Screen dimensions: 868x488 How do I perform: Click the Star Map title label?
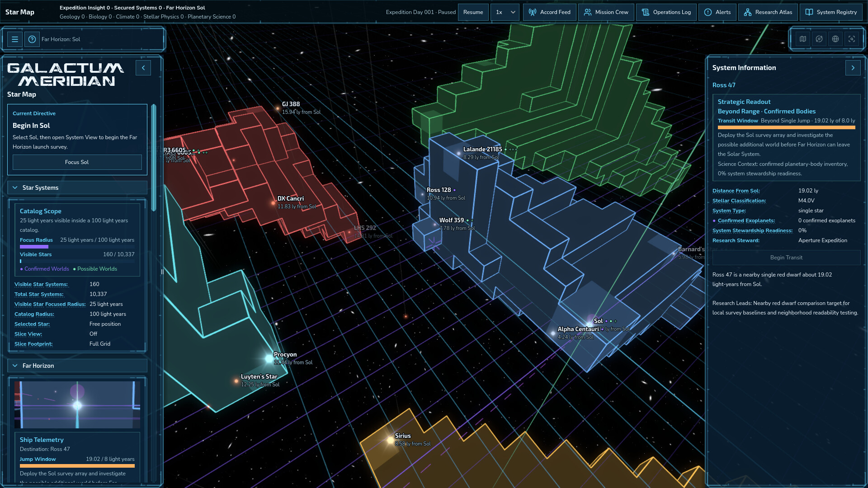coord(20,12)
